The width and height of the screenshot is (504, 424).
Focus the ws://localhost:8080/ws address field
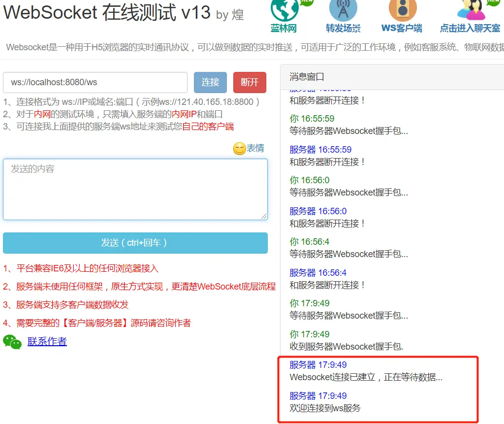pos(95,82)
